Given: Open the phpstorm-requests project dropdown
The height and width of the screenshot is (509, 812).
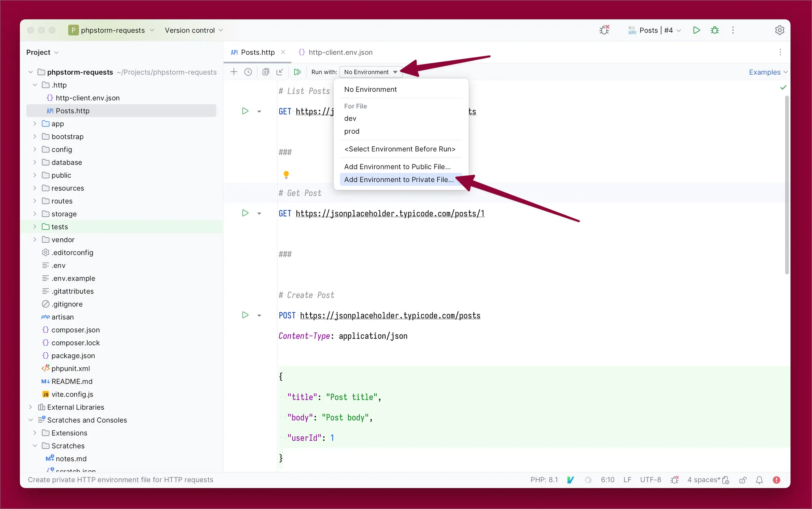Looking at the screenshot, I should [112, 30].
